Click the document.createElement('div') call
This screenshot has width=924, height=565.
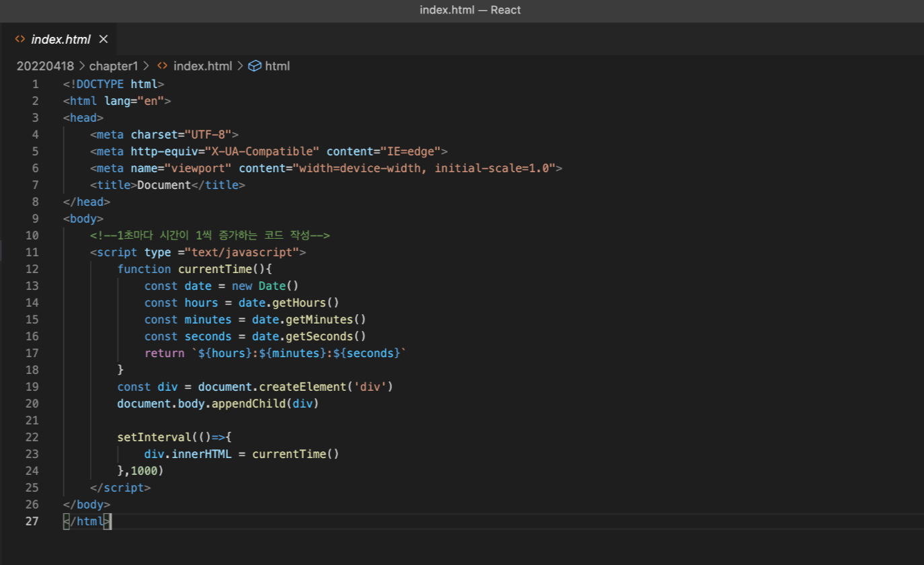pyautogui.click(x=296, y=387)
